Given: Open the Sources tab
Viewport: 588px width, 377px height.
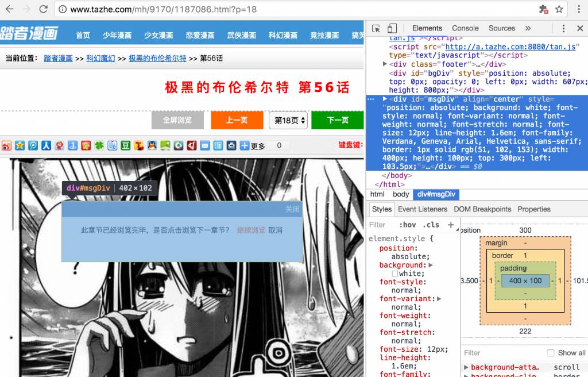Looking at the screenshot, I should [502, 28].
